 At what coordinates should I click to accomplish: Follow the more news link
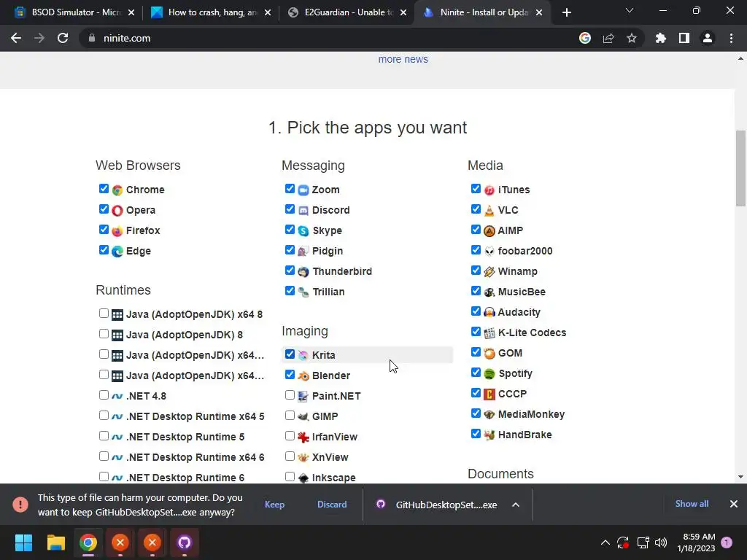click(x=403, y=59)
